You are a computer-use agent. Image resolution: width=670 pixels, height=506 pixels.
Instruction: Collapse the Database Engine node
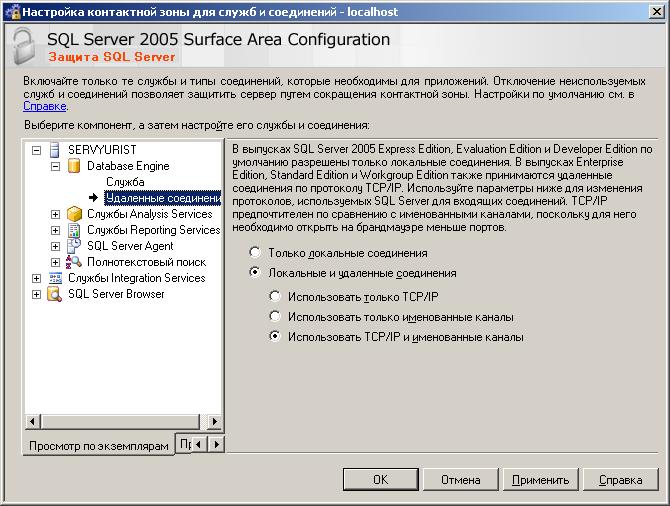click(x=56, y=166)
